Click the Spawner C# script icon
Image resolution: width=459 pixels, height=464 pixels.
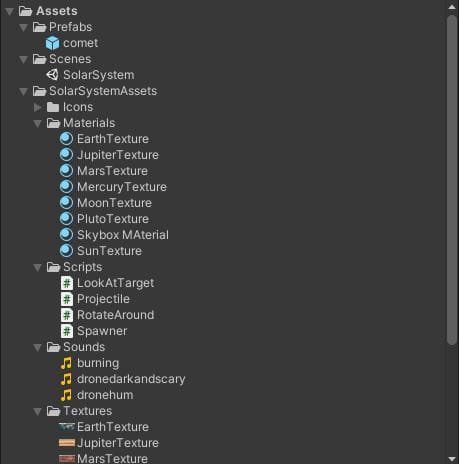[x=67, y=331]
